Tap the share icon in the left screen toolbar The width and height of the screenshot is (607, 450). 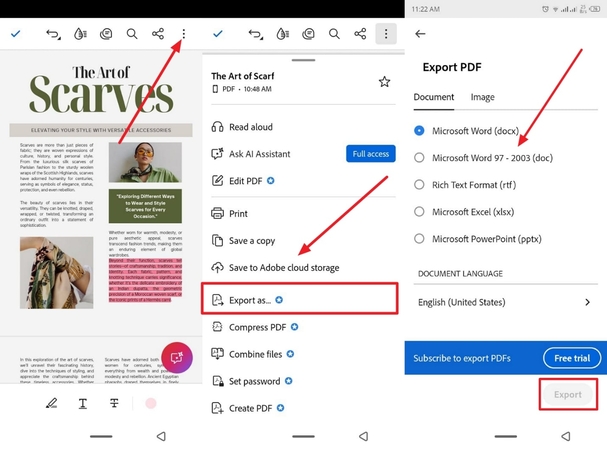(x=158, y=34)
